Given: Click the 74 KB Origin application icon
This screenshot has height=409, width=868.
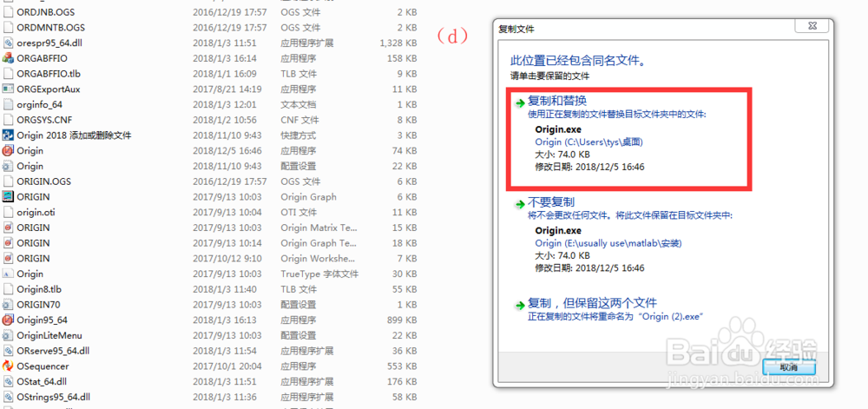Looking at the screenshot, I should [8, 150].
